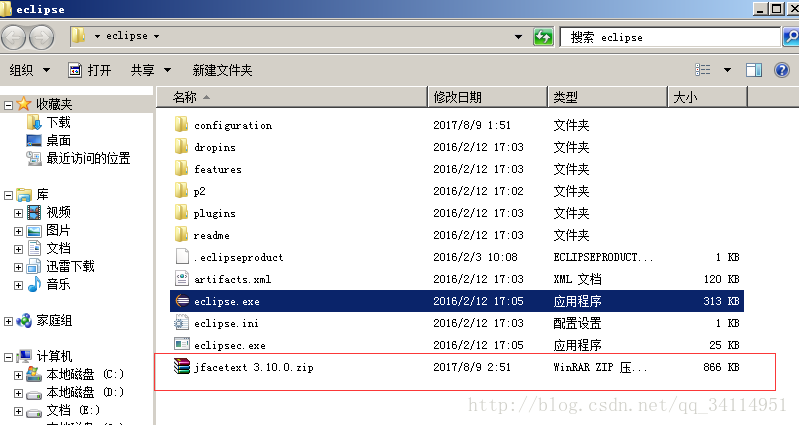Expand the 迅雷下载 library node
This screenshot has width=799, height=425.
pyautogui.click(x=18, y=268)
